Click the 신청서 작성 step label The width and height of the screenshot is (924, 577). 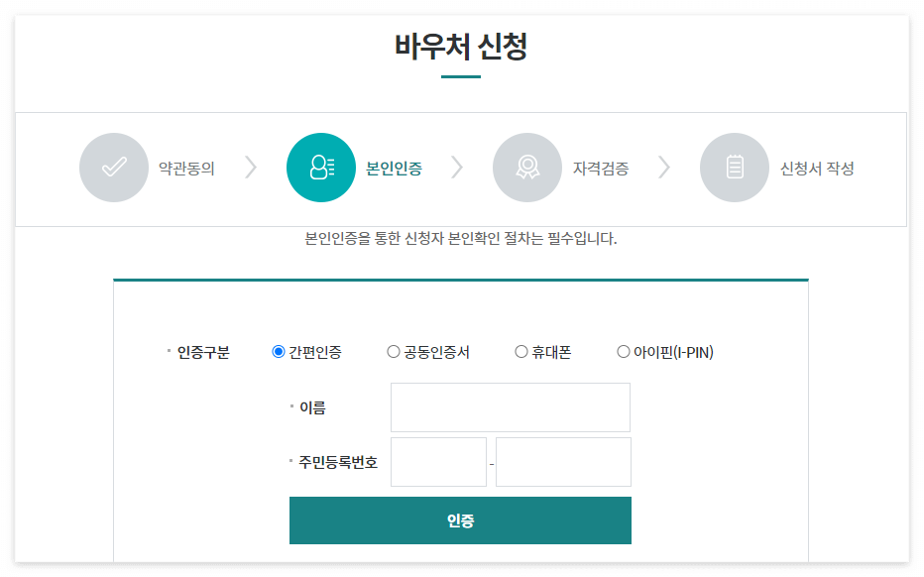[817, 169]
